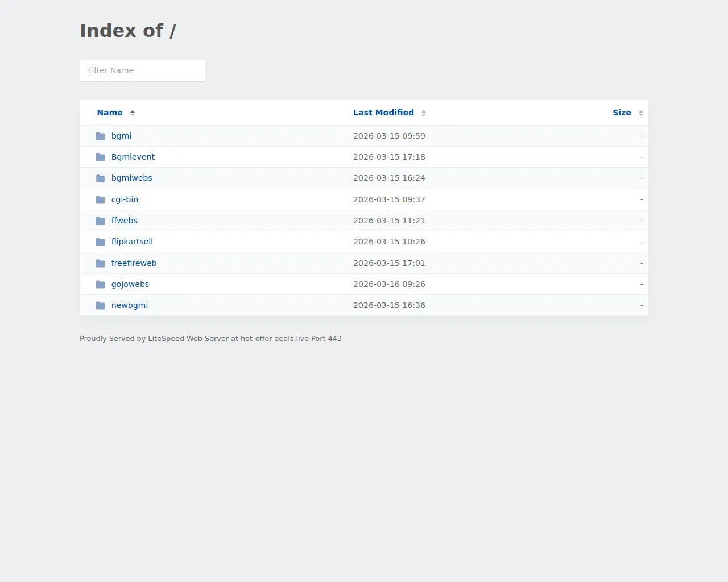Toggle the Last Modified sort arrows
Screen dimensions: 728x582
click(x=424, y=113)
